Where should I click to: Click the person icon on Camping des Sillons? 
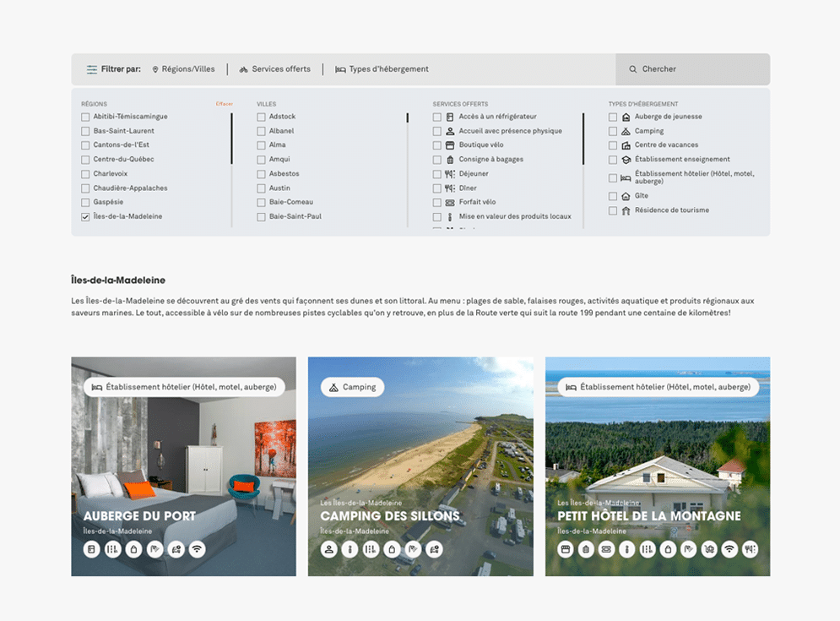tap(329, 549)
